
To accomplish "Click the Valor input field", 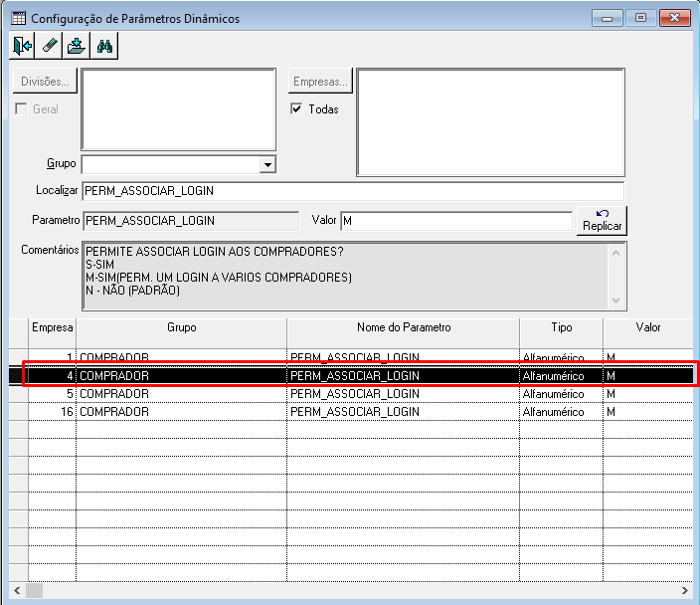I will (x=456, y=221).
